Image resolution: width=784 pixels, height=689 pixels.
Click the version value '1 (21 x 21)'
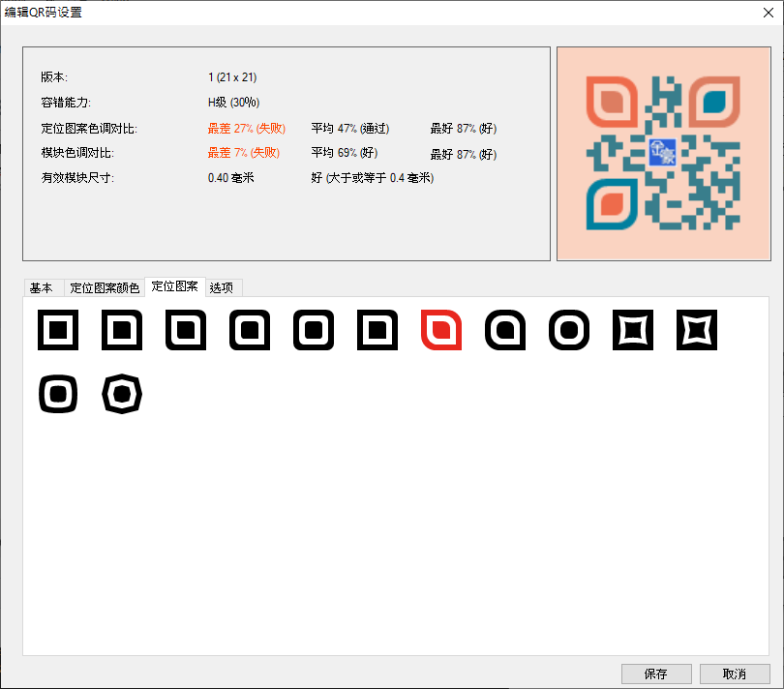(x=232, y=77)
